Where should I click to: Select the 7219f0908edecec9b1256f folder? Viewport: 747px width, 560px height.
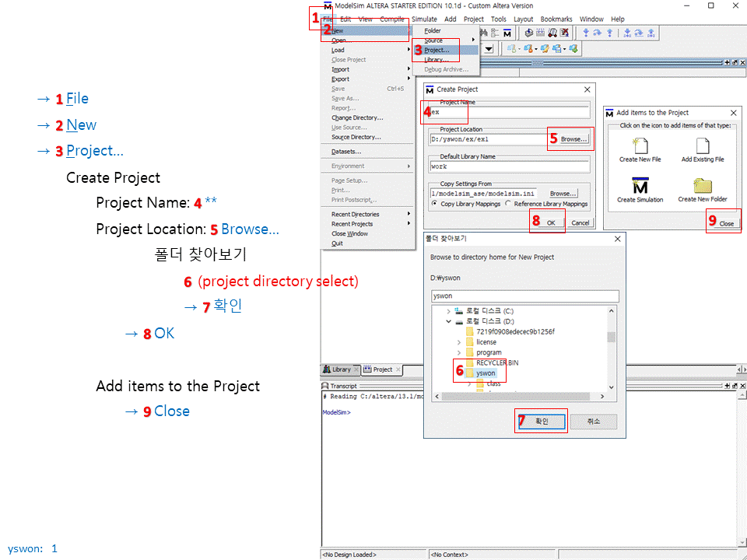pos(510,332)
